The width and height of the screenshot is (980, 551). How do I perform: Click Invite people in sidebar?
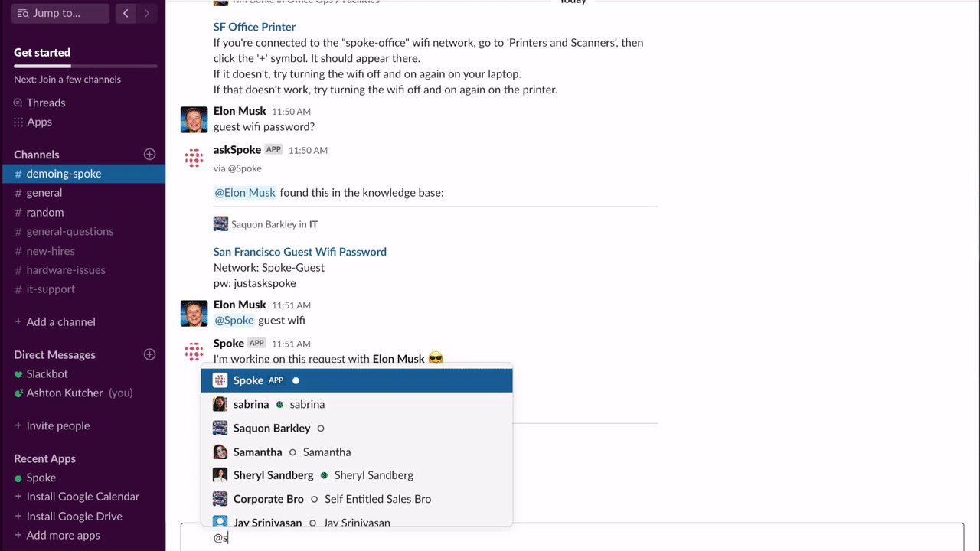click(x=57, y=425)
